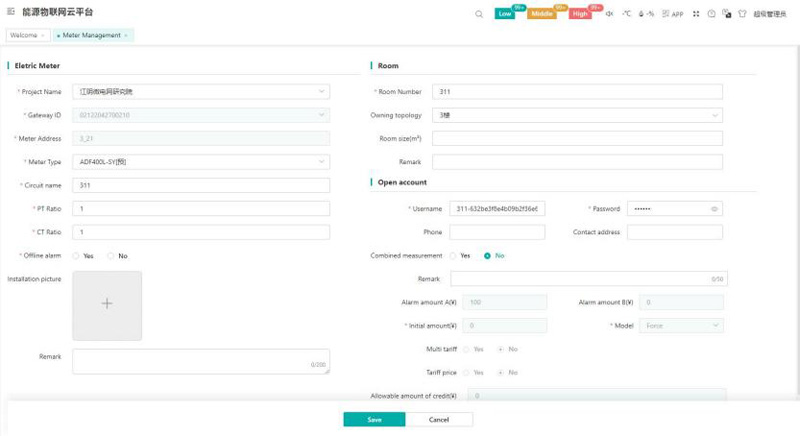Show password using the eye icon
The image size is (800, 436).
714,209
